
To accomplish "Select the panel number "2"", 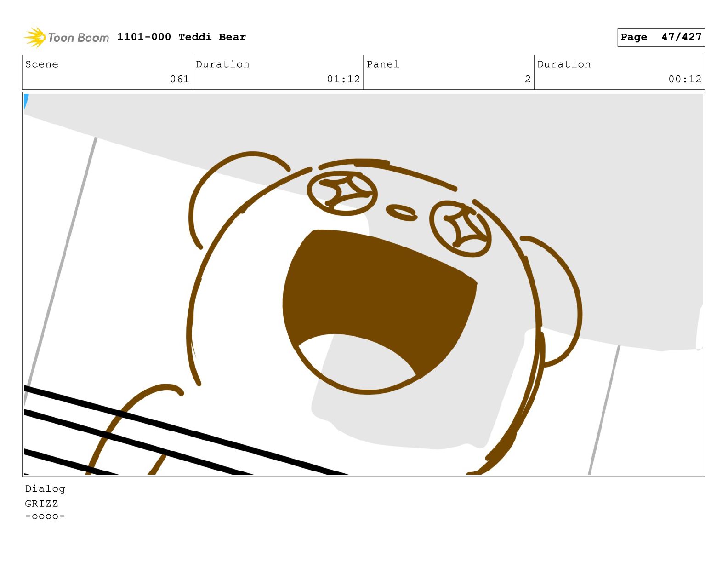I will (x=528, y=79).
